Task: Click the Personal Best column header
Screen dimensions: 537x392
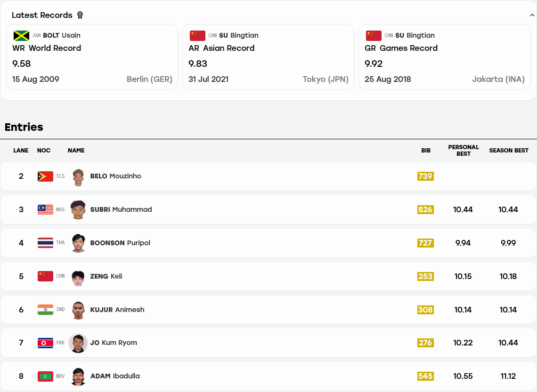Action: (464, 151)
